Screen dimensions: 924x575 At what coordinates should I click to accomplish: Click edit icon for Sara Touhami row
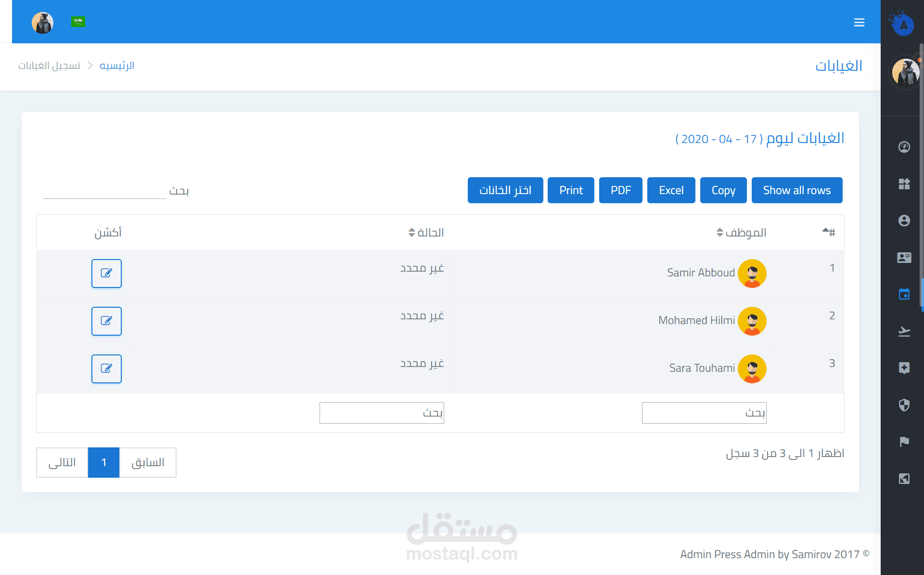[x=106, y=368]
